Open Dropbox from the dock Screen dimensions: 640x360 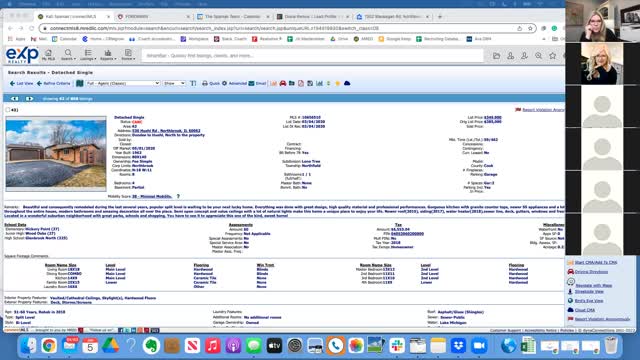[458, 346]
